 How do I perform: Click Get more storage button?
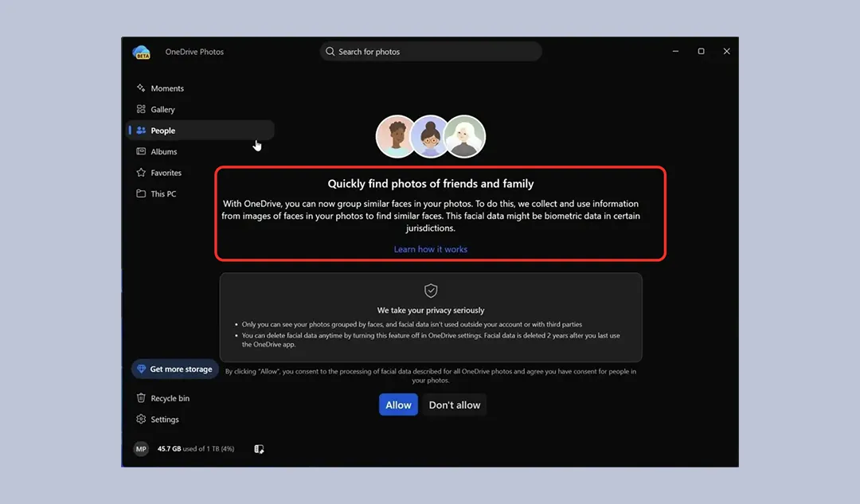(175, 369)
